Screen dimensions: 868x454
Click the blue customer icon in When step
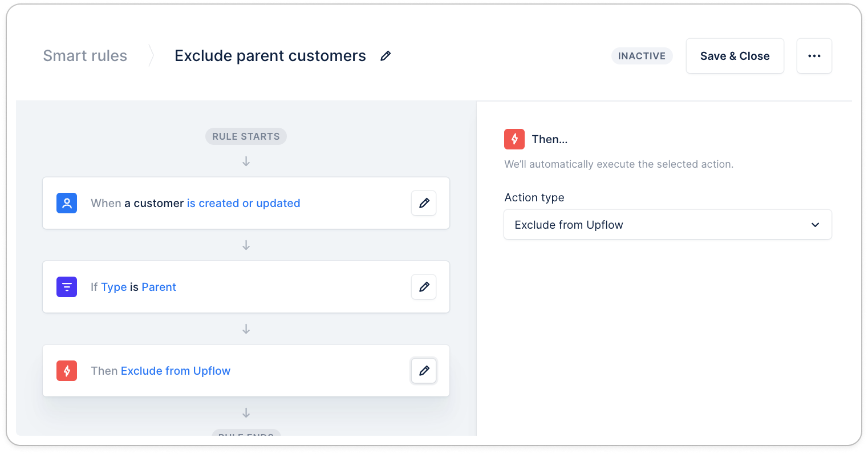pyautogui.click(x=67, y=203)
